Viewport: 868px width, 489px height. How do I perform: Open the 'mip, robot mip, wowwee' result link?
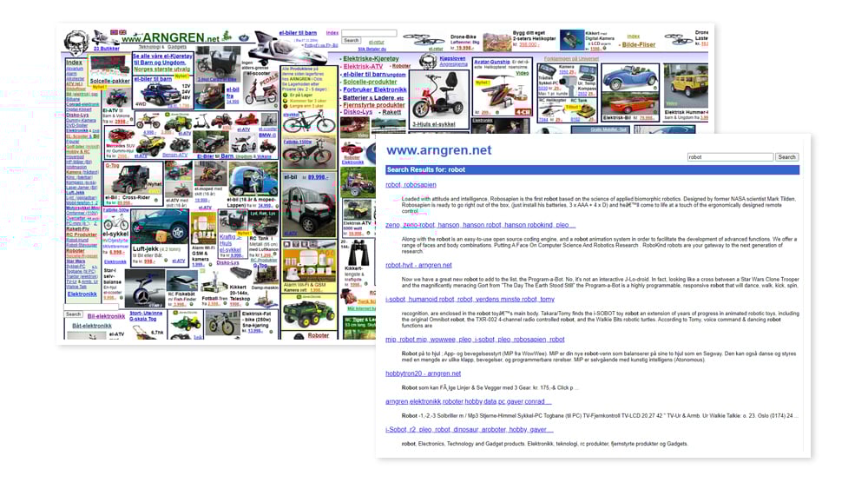[475, 340]
